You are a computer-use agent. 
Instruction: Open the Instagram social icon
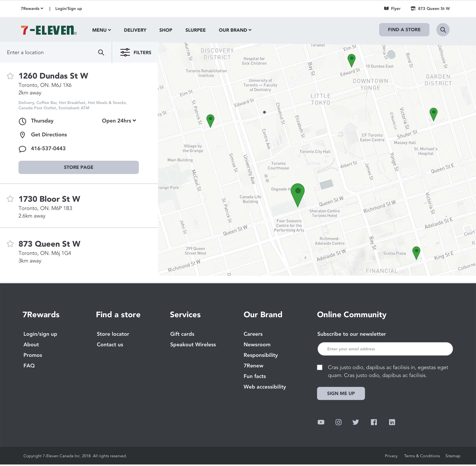click(x=338, y=422)
